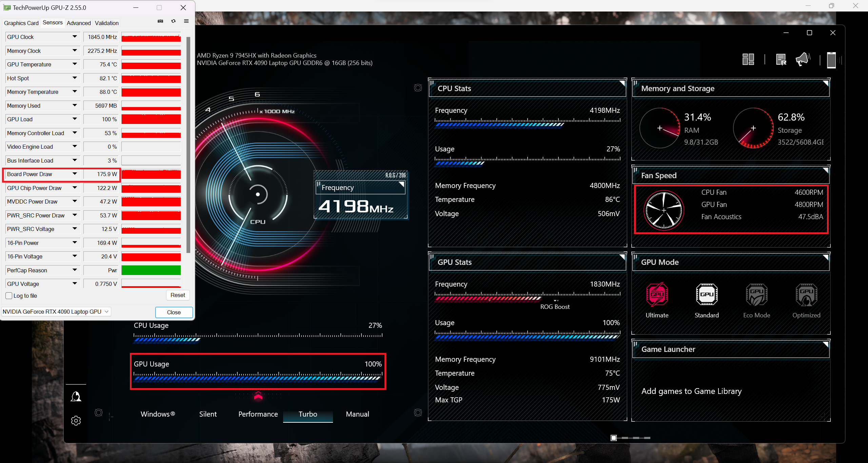The height and width of the screenshot is (463, 868).
Task: Click the device battery icon in Armoury Crate
Action: tap(831, 60)
